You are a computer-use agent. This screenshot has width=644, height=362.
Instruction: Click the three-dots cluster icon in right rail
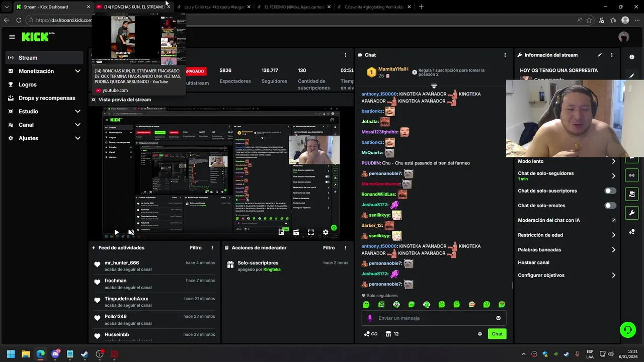[x=631, y=232]
